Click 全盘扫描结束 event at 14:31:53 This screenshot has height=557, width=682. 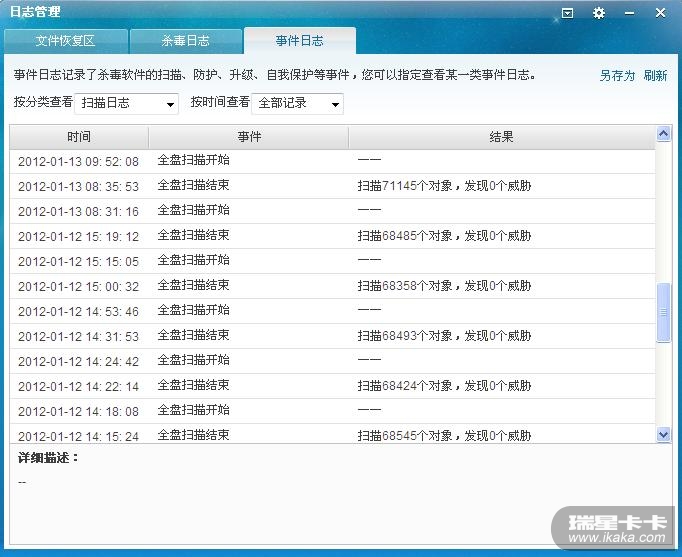click(194, 335)
